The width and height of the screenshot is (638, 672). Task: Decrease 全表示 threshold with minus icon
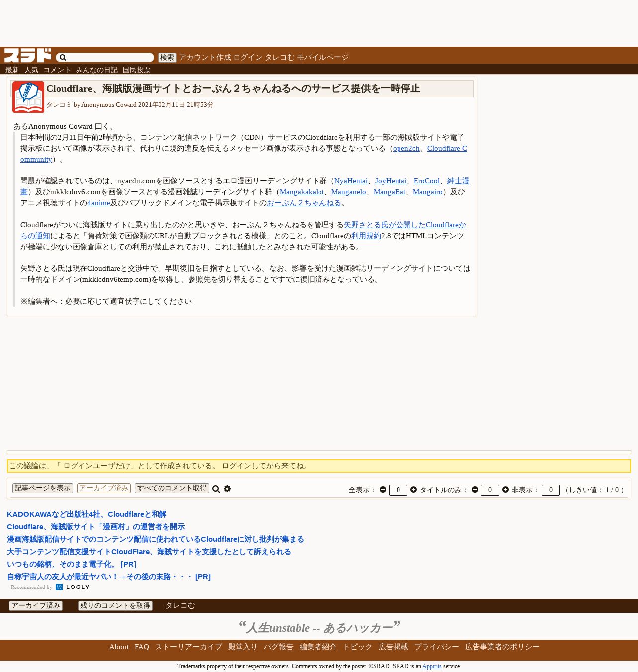coord(383,490)
